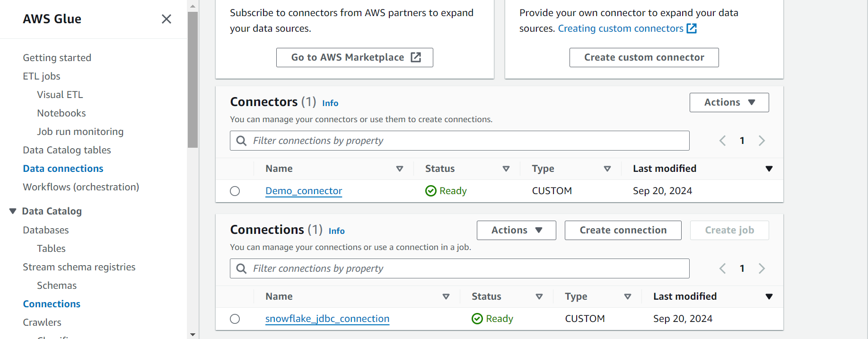Sort Connectors by Status column
The height and width of the screenshot is (339, 868).
(506, 169)
